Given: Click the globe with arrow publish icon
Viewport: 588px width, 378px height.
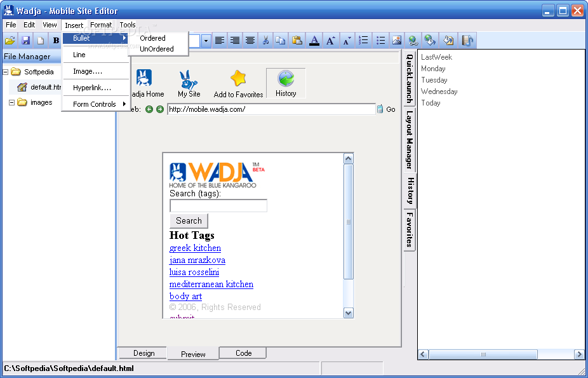Looking at the screenshot, I should pos(430,40).
